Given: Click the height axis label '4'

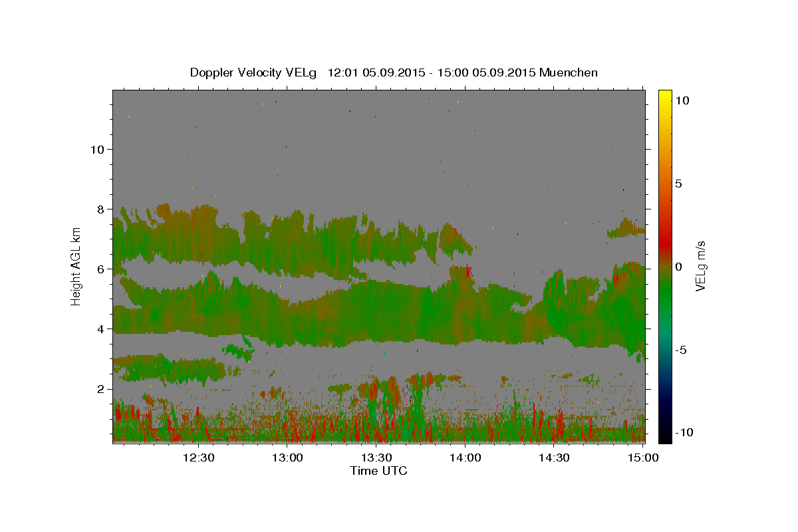Looking at the screenshot, I should tap(101, 329).
